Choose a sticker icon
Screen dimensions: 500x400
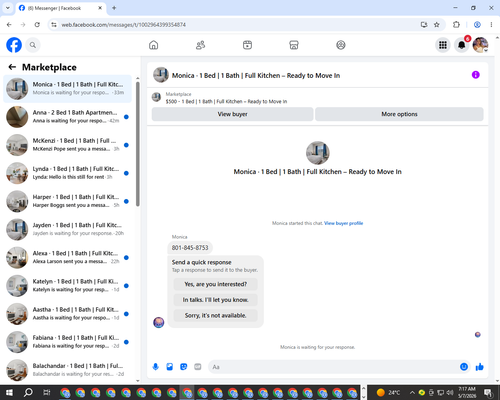pos(184,367)
